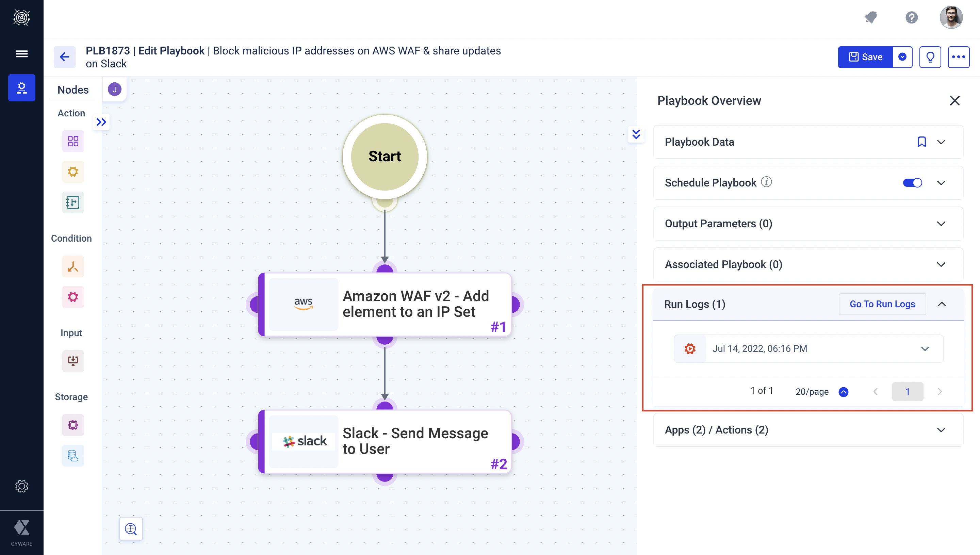Image resolution: width=980 pixels, height=555 pixels.
Task: Click the Go To Run Logs link
Action: click(x=882, y=304)
